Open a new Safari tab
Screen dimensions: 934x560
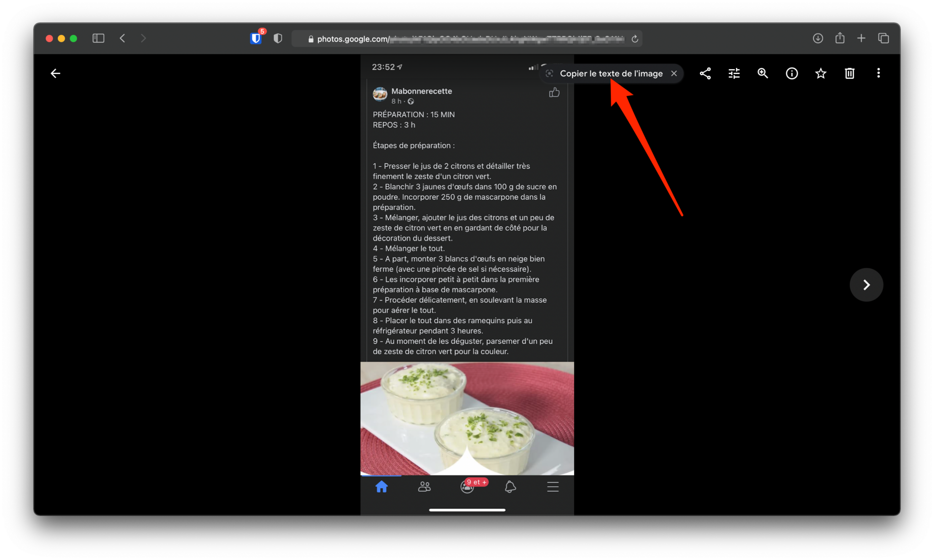[861, 38]
